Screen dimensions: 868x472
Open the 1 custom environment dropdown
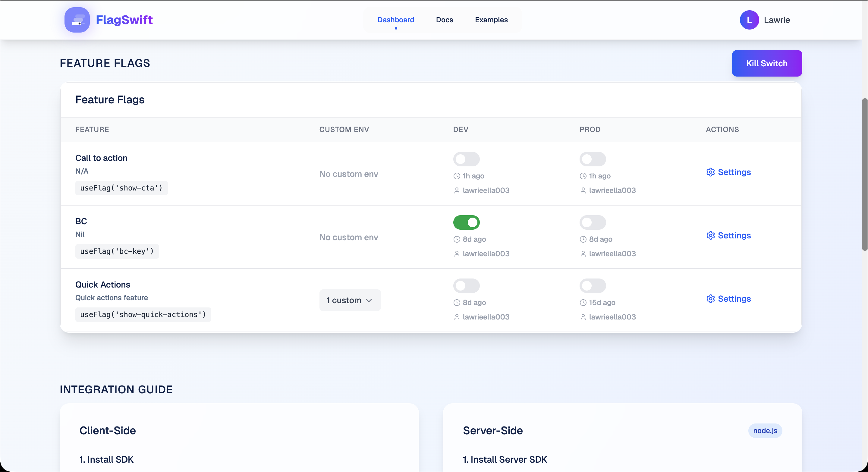350,300
